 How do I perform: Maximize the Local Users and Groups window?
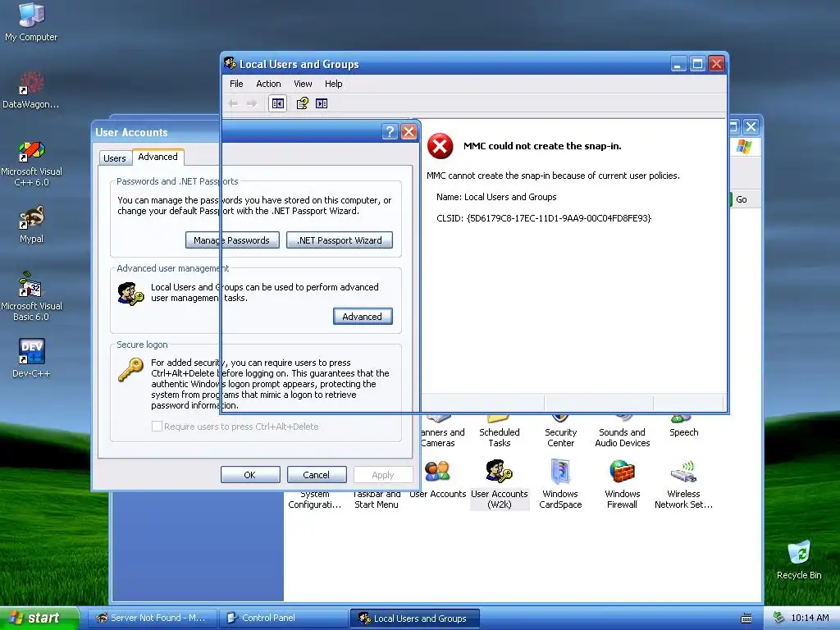pyautogui.click(x=697, y=64)
